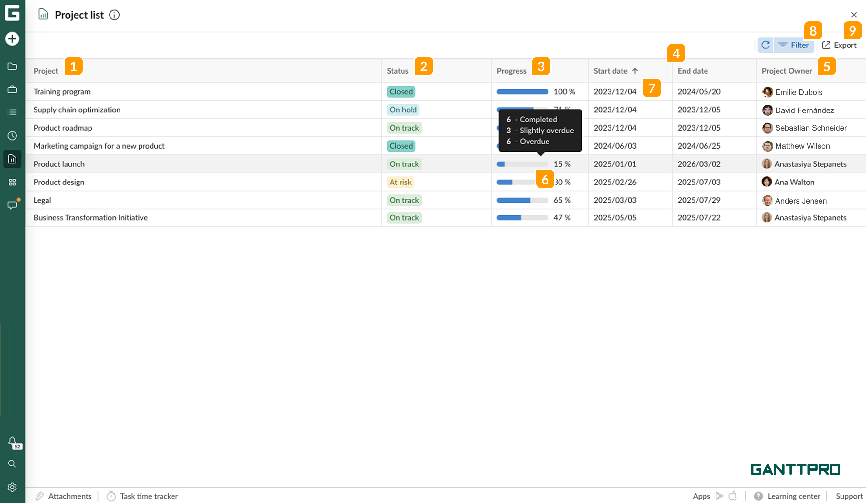Screen dimensions: 867x504
Task: Open the task list icon in sidebar
Action: [x=12, y=112]
